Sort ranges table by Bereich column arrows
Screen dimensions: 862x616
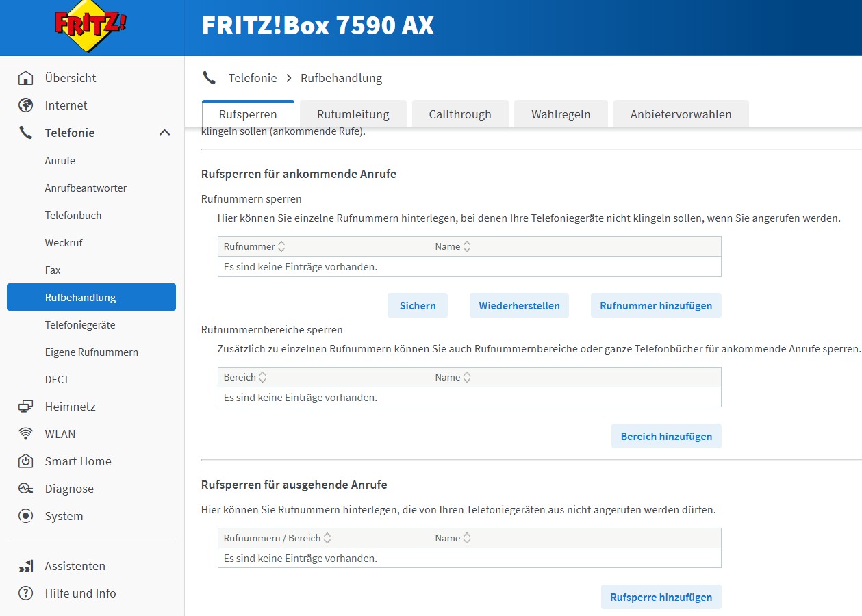click(263, 377)
